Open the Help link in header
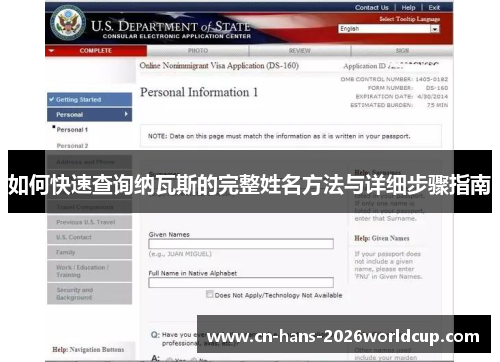 408,8
